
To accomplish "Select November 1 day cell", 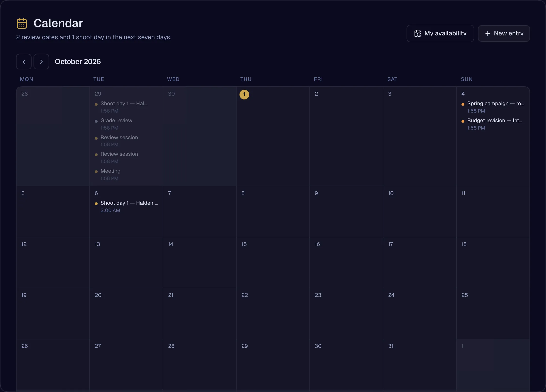I will coord(493,364).
